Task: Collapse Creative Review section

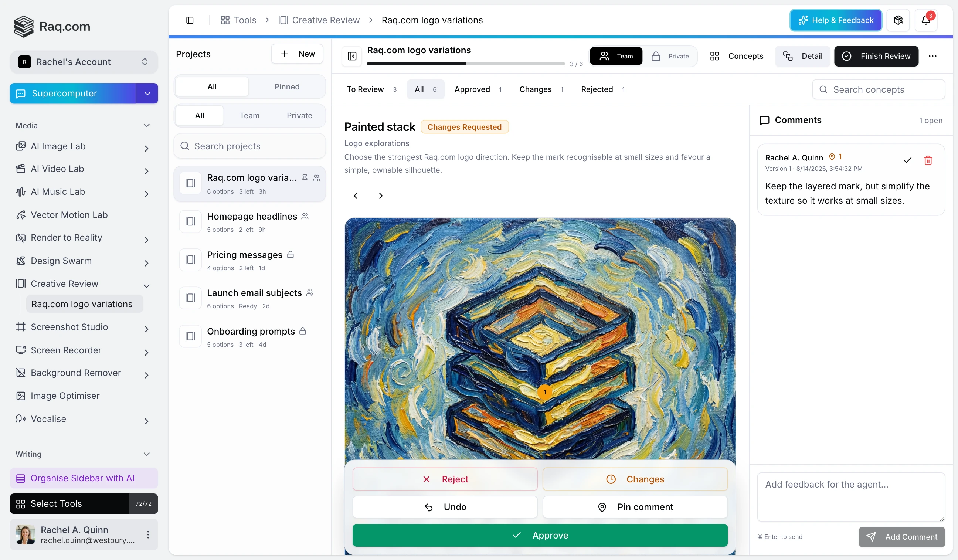Action: point(146,286)
